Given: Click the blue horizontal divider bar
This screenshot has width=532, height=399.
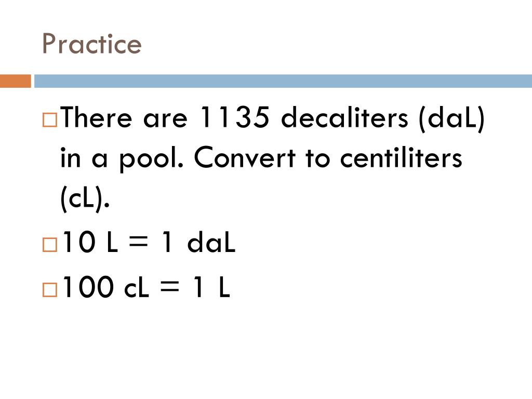Looking at the screenshot, I should point(283,81).
